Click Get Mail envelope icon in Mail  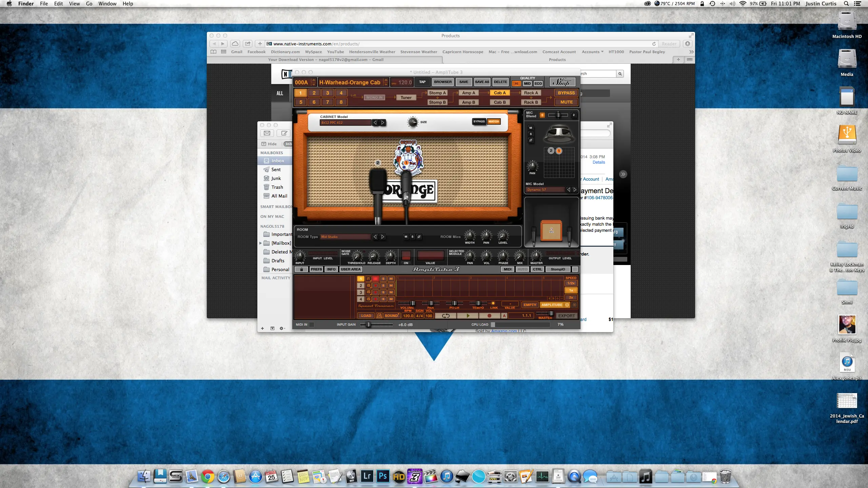(x=267, y=133)
